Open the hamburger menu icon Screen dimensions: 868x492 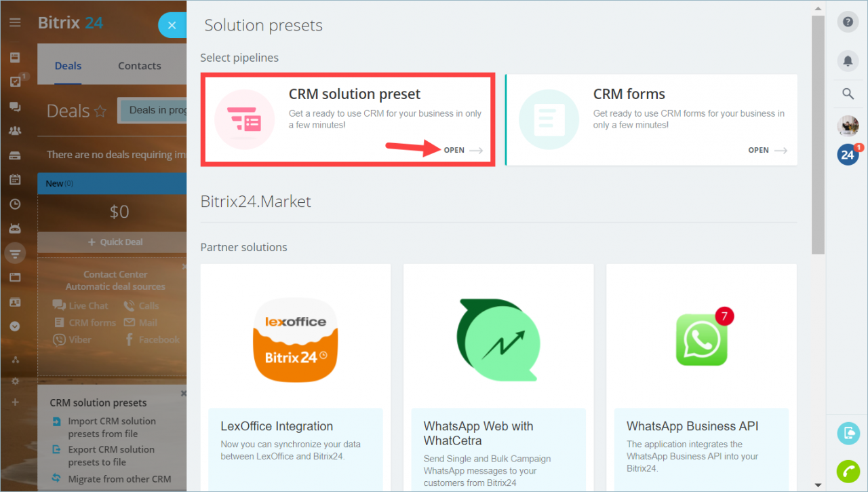pyautogui.click(x=15, y=22)
